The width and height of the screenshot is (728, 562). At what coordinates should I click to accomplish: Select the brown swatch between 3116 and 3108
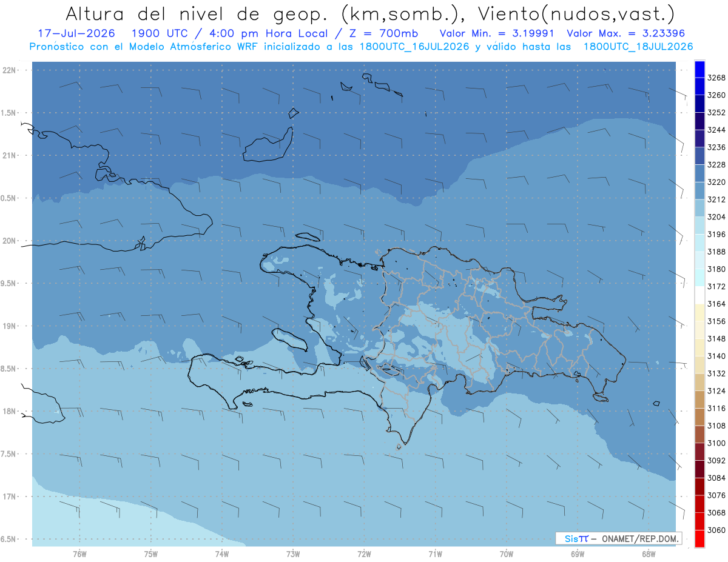(699, 416)
